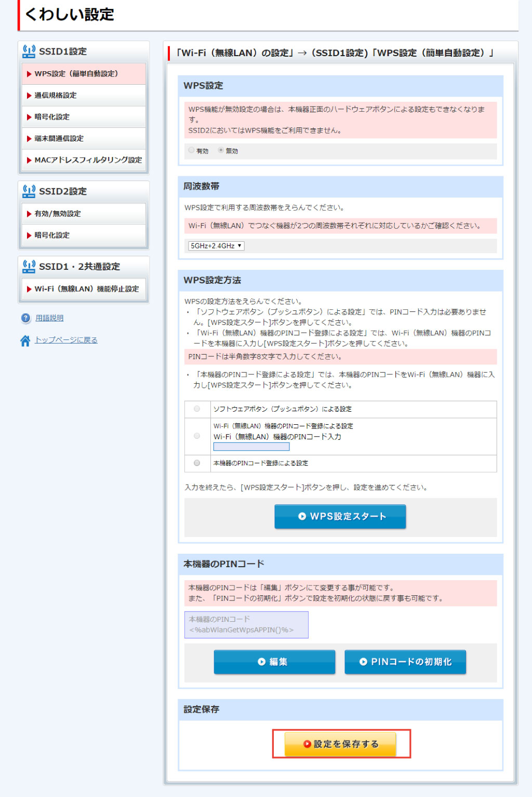Open the 用語説明 link
Viewport: 532px width, 797px height.
49,318
